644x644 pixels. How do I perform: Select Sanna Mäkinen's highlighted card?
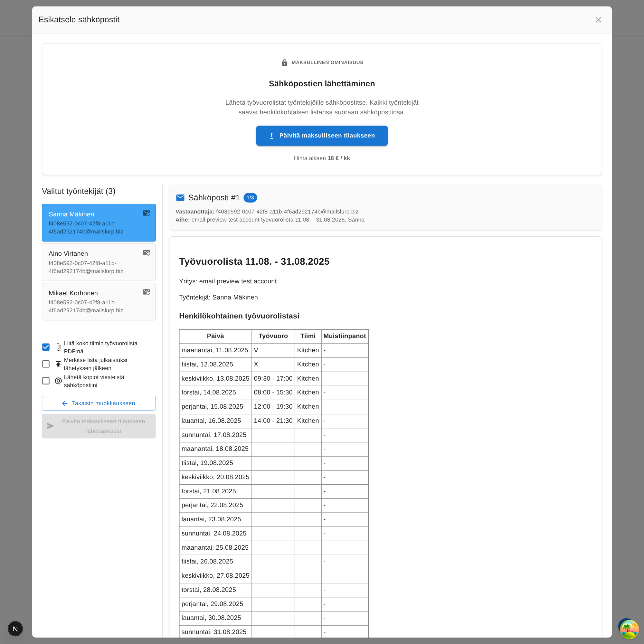pyautogui.click(x=93, y=223)
